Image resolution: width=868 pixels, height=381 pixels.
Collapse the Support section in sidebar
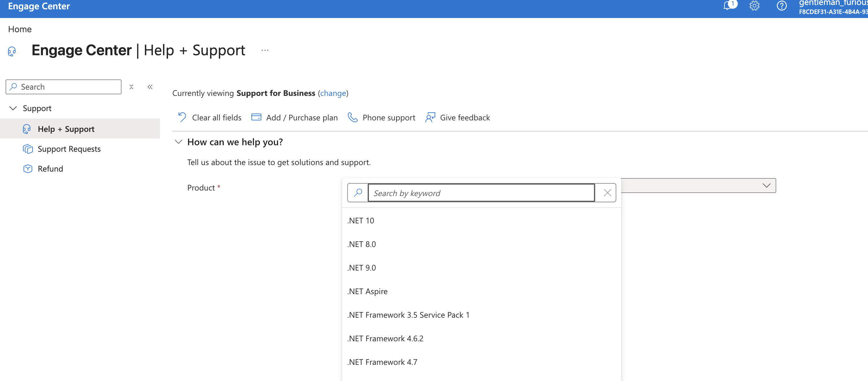pos(13,108)
